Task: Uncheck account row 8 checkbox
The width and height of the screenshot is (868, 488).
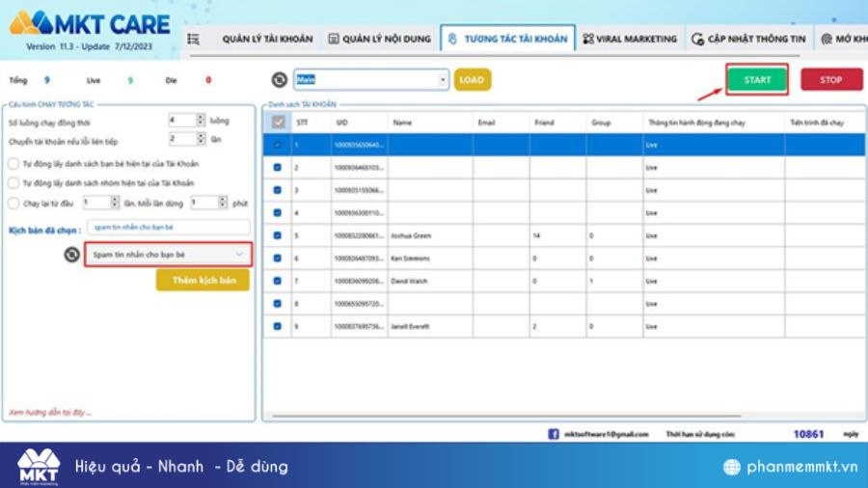Action: 278,303
